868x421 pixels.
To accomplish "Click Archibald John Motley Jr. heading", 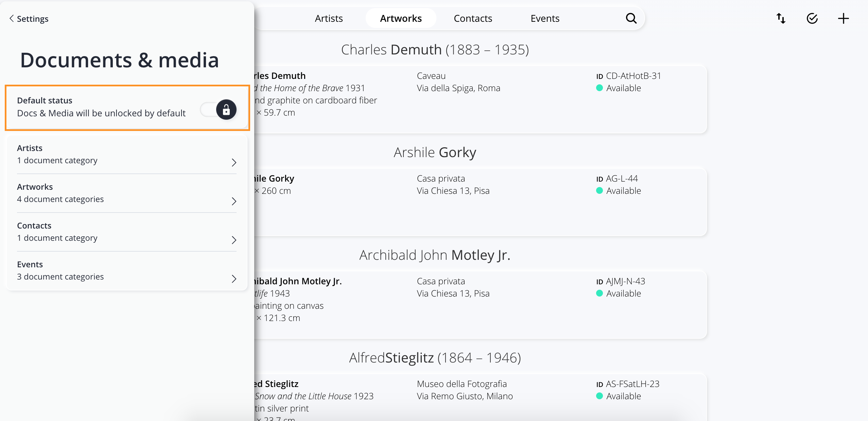I will coord(435,255).
